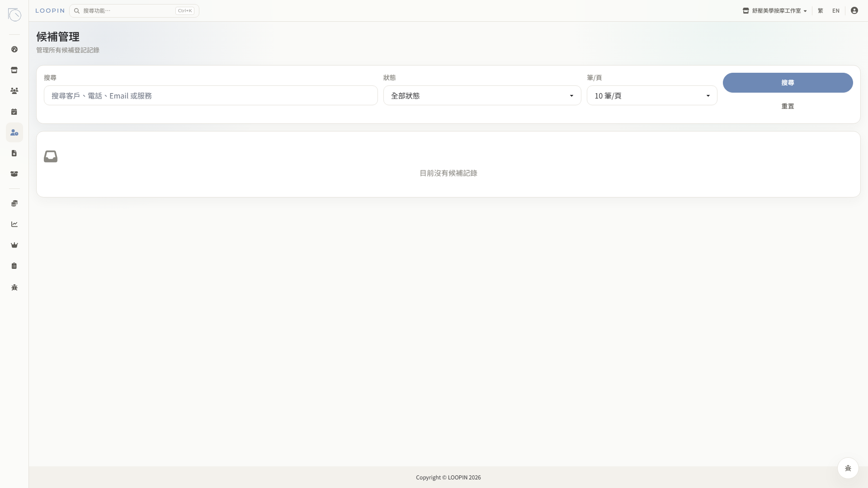This screenshot has width=868, height=488.
Task: Click the Ctrl+K shortcut badge
Action: [x=185, y=11]
